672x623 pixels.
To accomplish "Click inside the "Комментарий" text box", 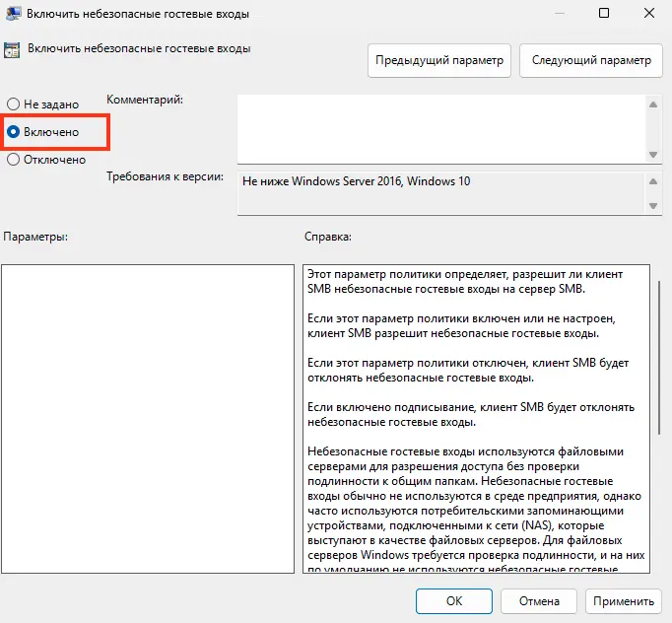I will coord(441,128).
